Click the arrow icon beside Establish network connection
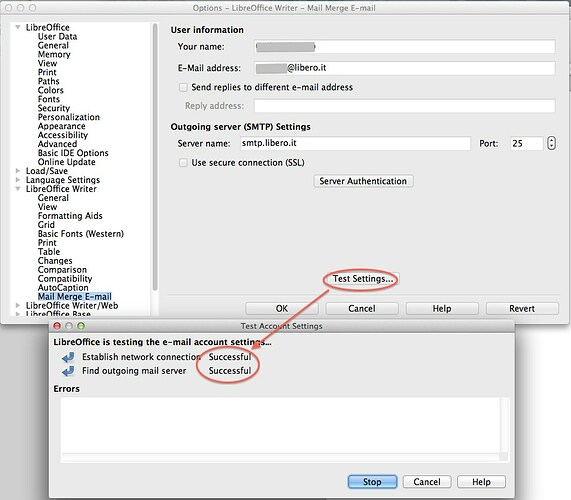 (x=68, y=357)
